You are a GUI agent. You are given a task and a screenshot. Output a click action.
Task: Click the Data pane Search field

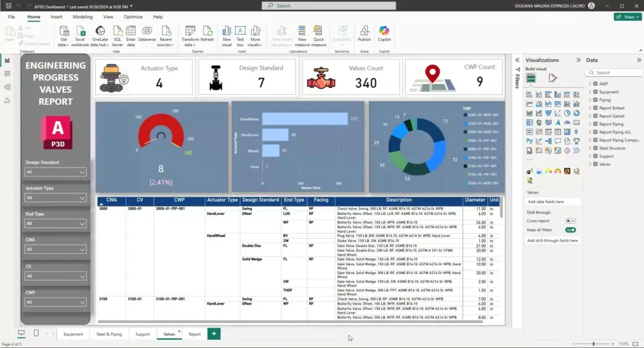point(614,73)
